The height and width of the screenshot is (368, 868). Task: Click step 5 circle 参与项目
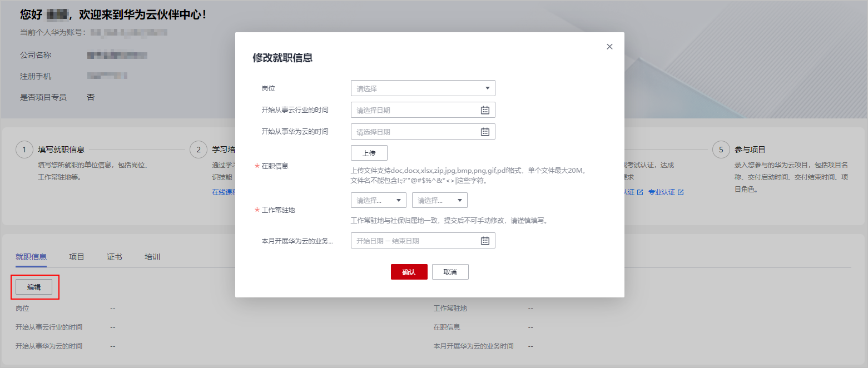coord(721,150)
